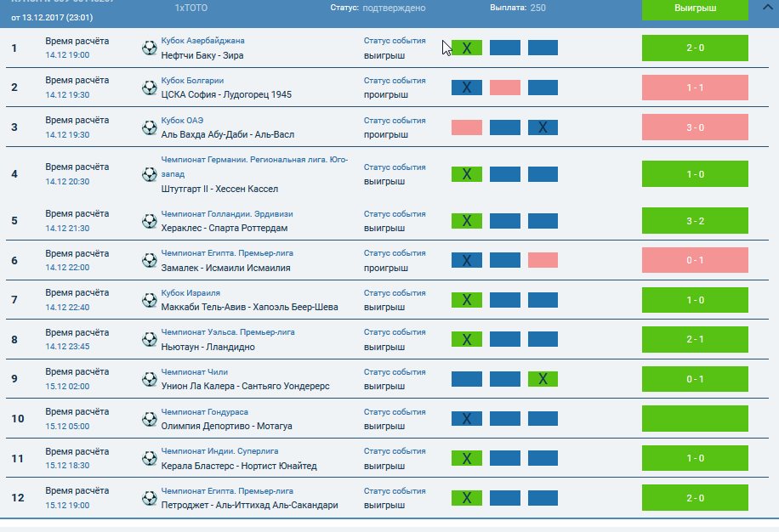This screenshot has width=779, height=532.
Task: Click the pink away box in Замалек row
Action: coord(543,260)
